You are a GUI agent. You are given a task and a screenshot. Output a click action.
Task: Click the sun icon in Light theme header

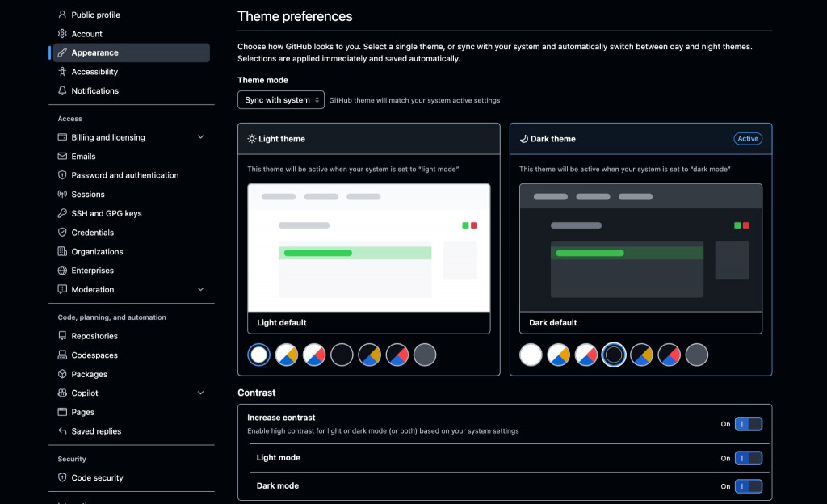coord(252,139)
